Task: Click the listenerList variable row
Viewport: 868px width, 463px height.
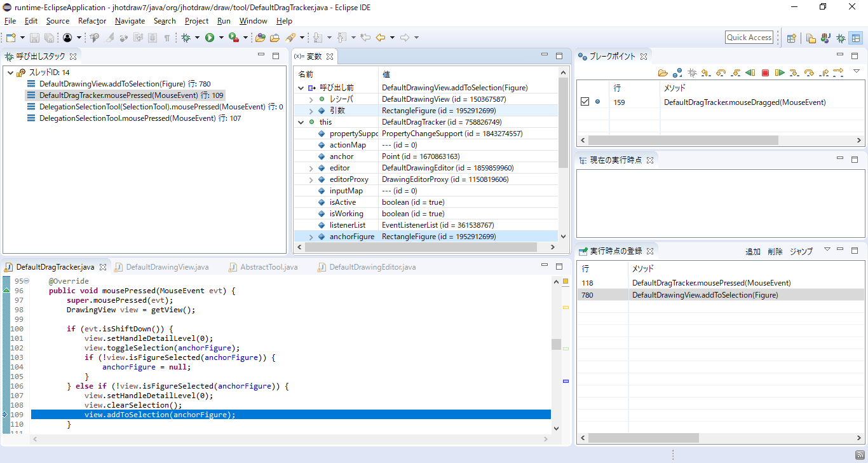Action: (x=426, y=225)
